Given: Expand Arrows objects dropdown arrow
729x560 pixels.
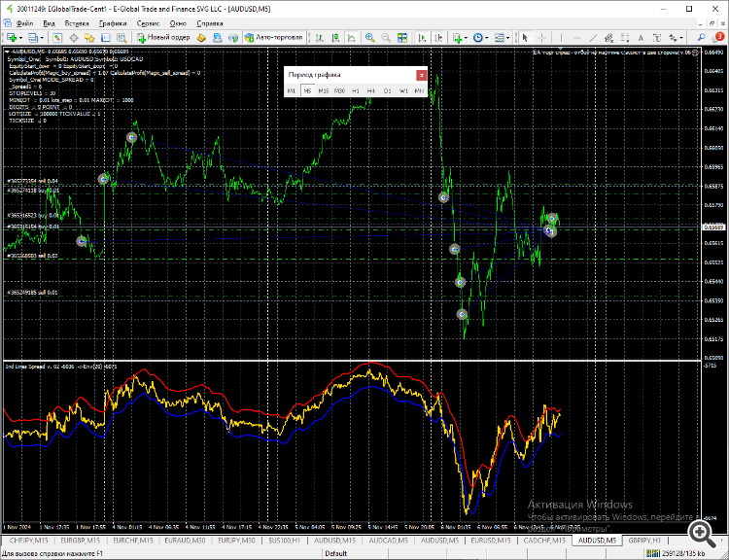Looking at the screenshot, I should (681, 38).
